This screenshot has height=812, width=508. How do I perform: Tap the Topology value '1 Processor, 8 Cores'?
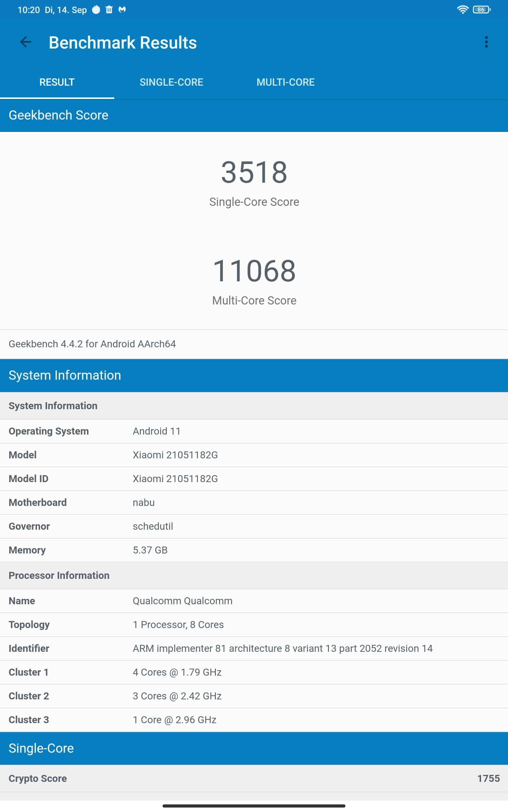click(x=178, y=625)
